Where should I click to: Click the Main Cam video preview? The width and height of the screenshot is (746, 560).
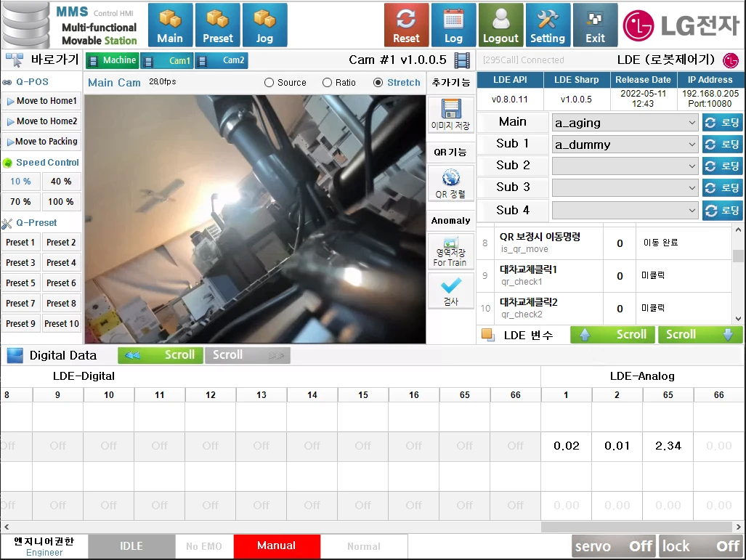[256, 219]
